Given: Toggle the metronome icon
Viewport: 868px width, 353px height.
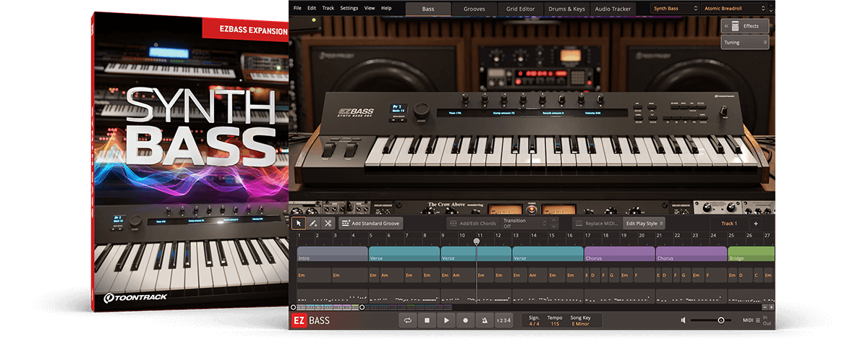Looking at the screenshot, I should [x=484, y=320].
